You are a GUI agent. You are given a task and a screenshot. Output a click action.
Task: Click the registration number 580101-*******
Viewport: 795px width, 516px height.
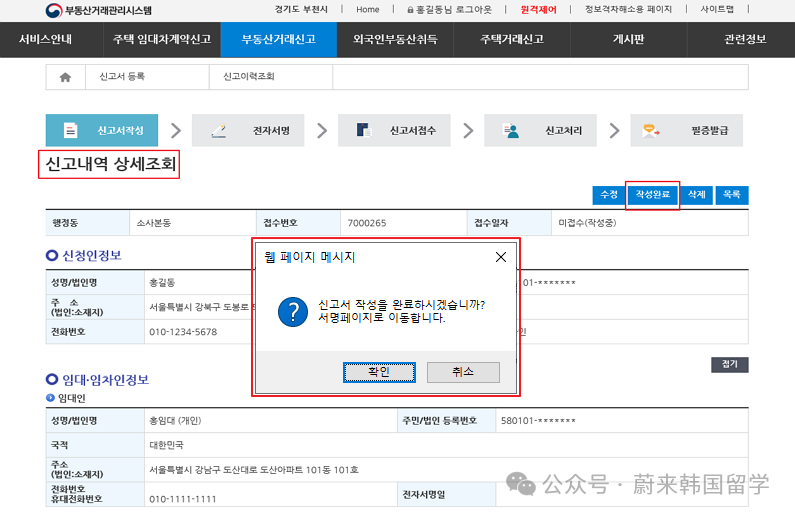(538, 421)
